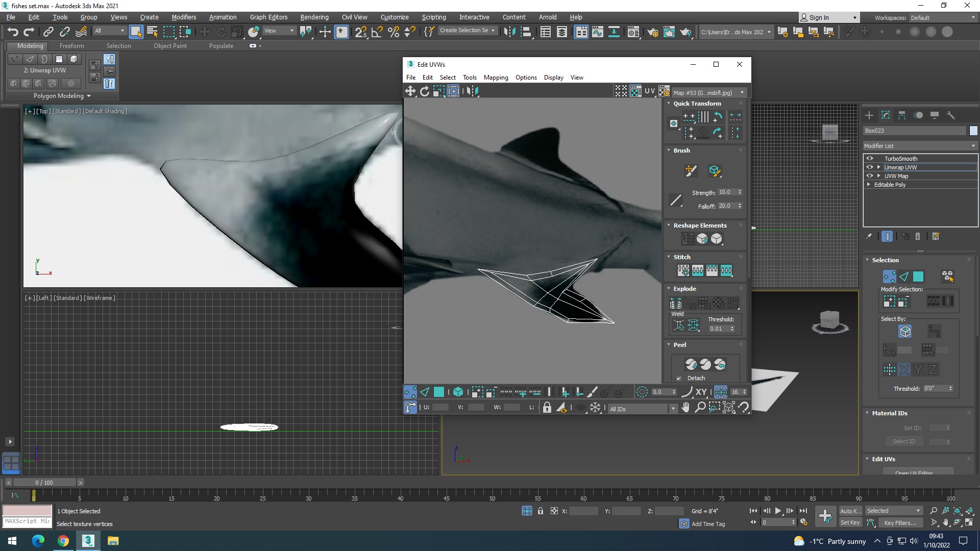Click the Select and Move tool in main toolbar
Image resolution: width=980 pixels, height=551 pixels.
[x=204, y=32]
